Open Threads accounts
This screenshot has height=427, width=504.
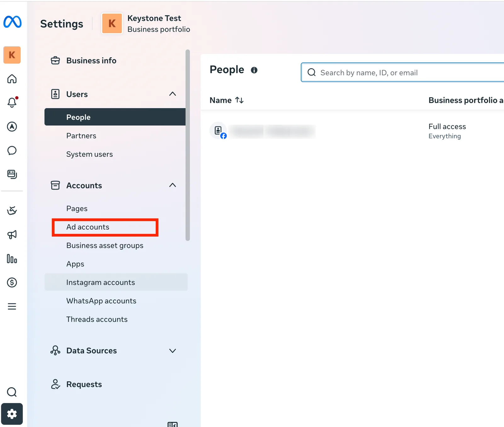[97, 319]
